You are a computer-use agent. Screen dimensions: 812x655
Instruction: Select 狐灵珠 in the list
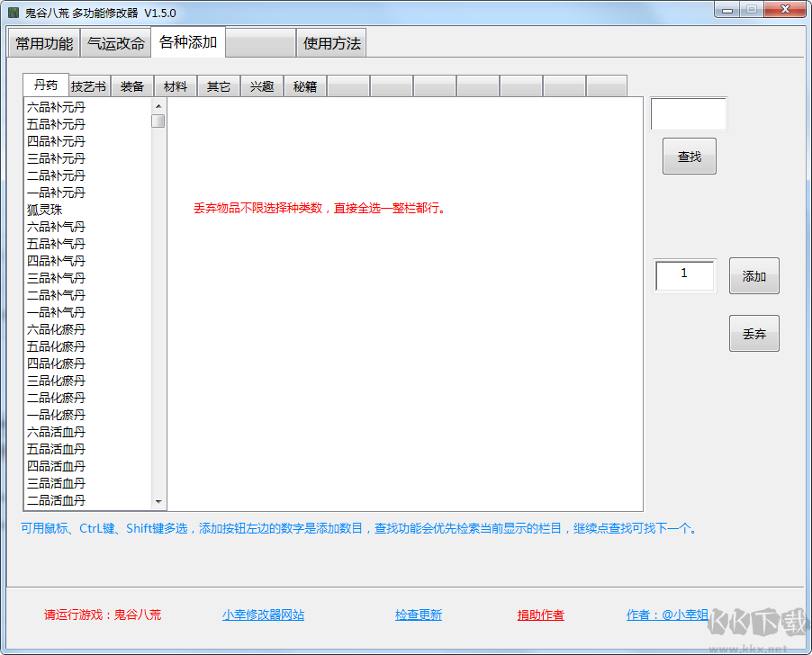[x=44, y=210]
